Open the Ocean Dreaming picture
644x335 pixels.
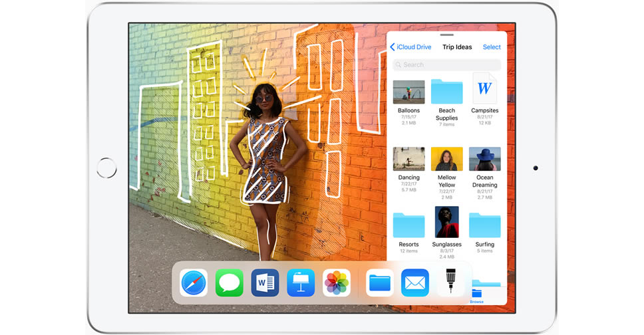click(x=484, y=159)
